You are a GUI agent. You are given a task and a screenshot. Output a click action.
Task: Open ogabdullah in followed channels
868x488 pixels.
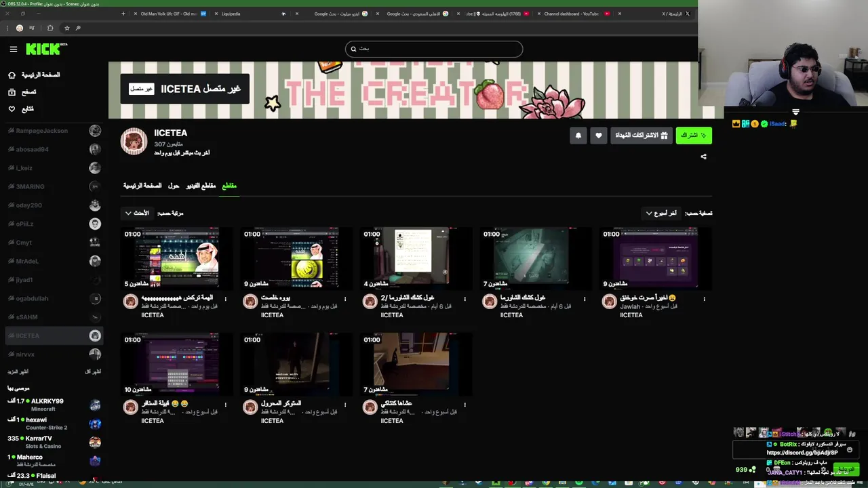54,298
